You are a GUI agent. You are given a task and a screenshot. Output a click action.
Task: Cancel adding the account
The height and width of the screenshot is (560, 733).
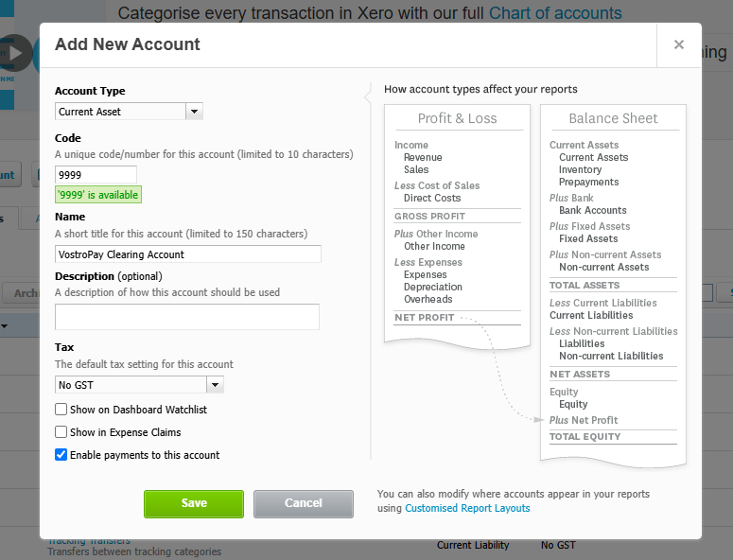(x=304, y=503)
